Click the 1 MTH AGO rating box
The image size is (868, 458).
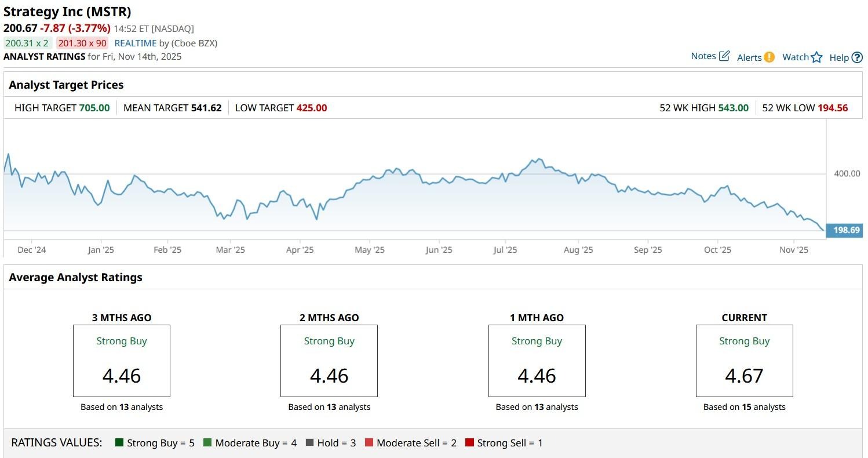point(537,361)
